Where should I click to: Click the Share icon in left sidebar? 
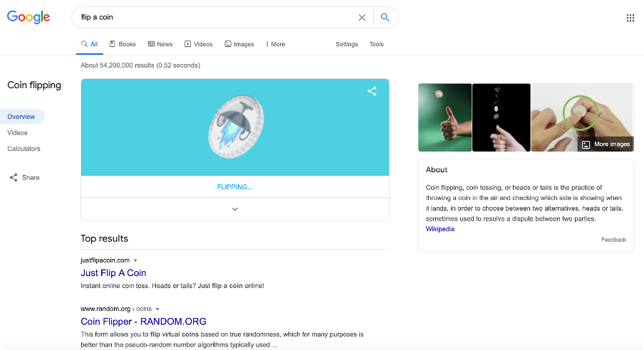14,177
